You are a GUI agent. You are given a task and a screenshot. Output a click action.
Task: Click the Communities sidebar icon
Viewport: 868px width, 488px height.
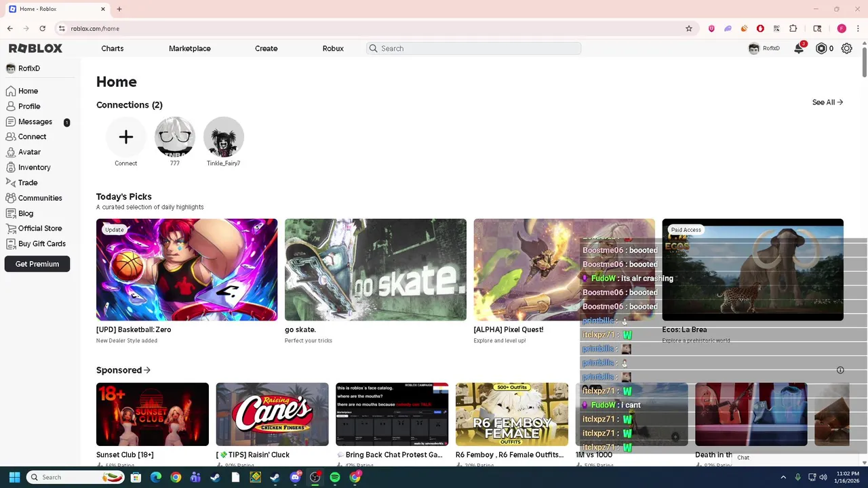click(x=11, y=198)
